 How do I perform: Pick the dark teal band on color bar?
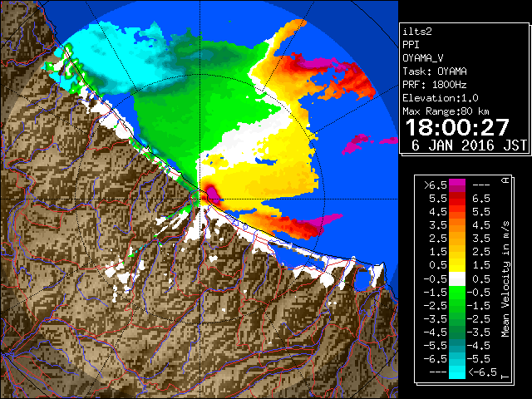pyautogui.click(x=457, y=342)
